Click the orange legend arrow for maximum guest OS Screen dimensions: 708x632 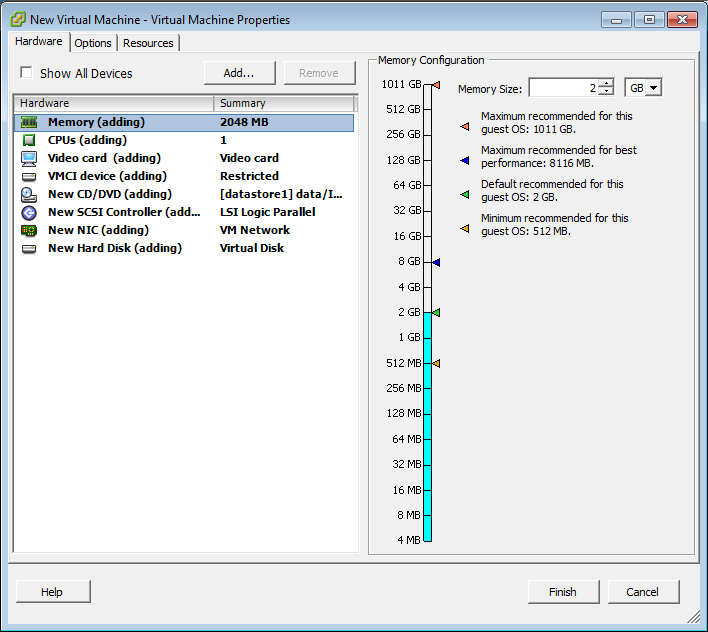coord(465,126)
